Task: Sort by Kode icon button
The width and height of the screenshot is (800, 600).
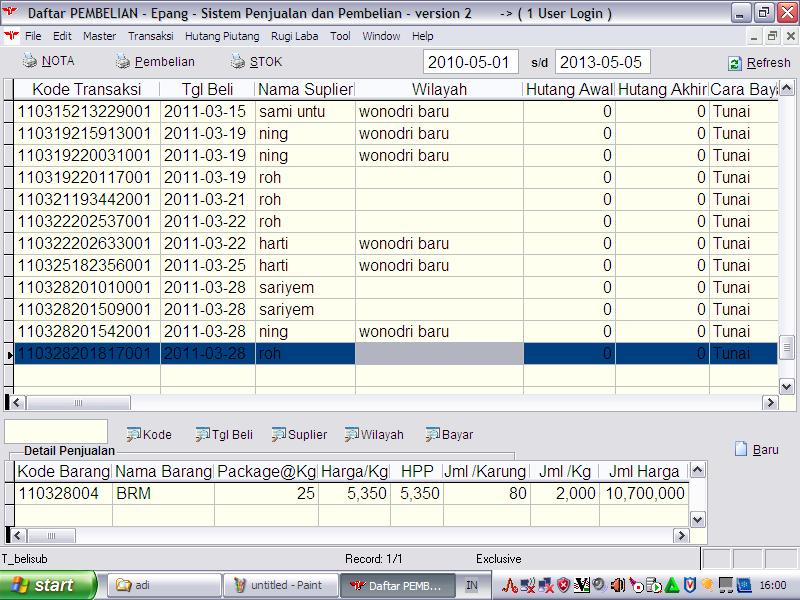Action: click(x=134, y=434)
